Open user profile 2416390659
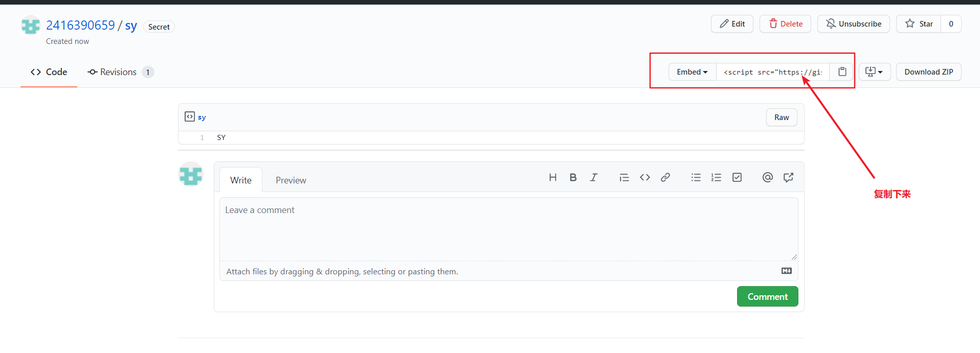The height and width of the screenshot is (353, 980). (80, 25)
